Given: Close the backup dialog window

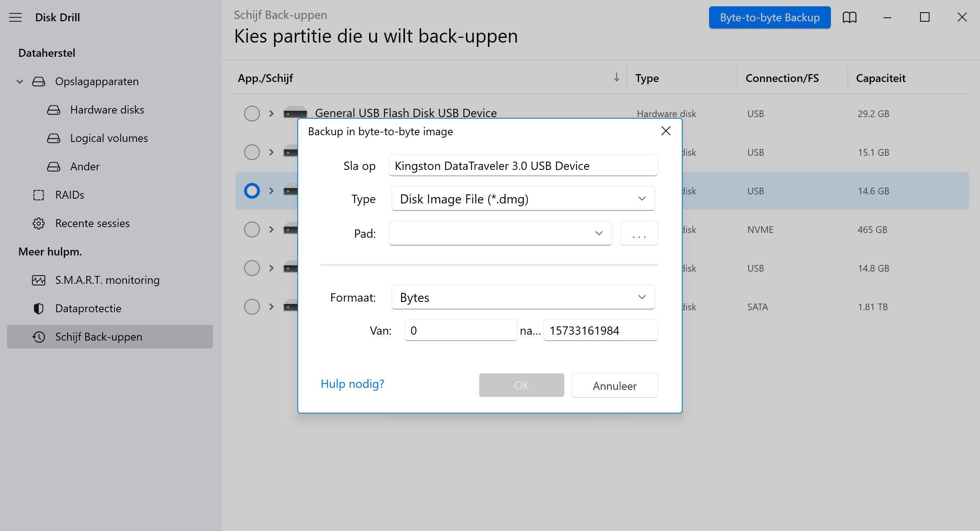Looking at the screenshot, I should point(666,131).
